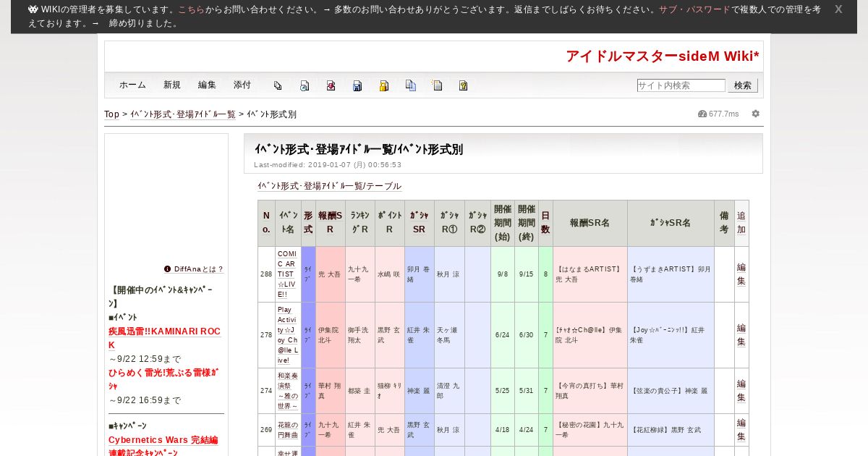Click the ｲﾍﾞﾝﾄ名 column header
The image size is (868, 456).
[x=288, y=223]
